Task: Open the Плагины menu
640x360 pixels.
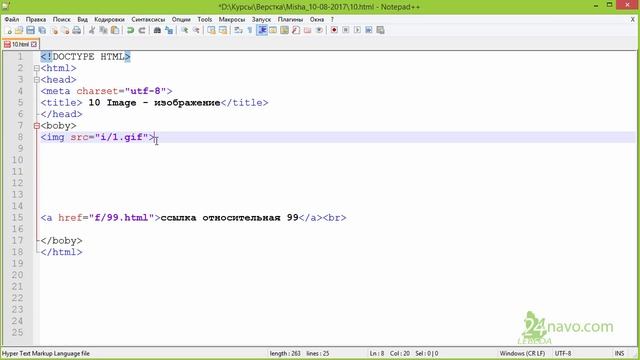Action: click(x=290, y=19)
